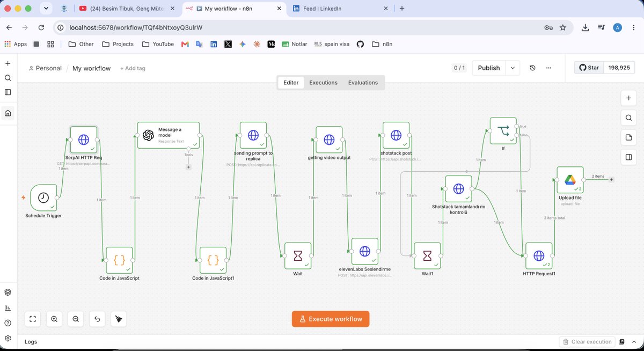Open the Schedule Trigger node
Viewport: 644px width, 351px height.
pos(43,198)
